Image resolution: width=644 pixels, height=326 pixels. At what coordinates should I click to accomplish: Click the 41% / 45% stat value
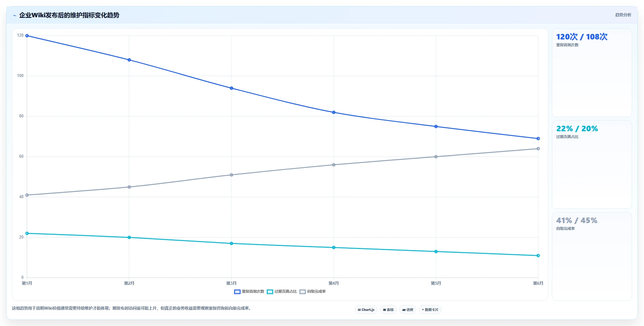click(577, 221)
